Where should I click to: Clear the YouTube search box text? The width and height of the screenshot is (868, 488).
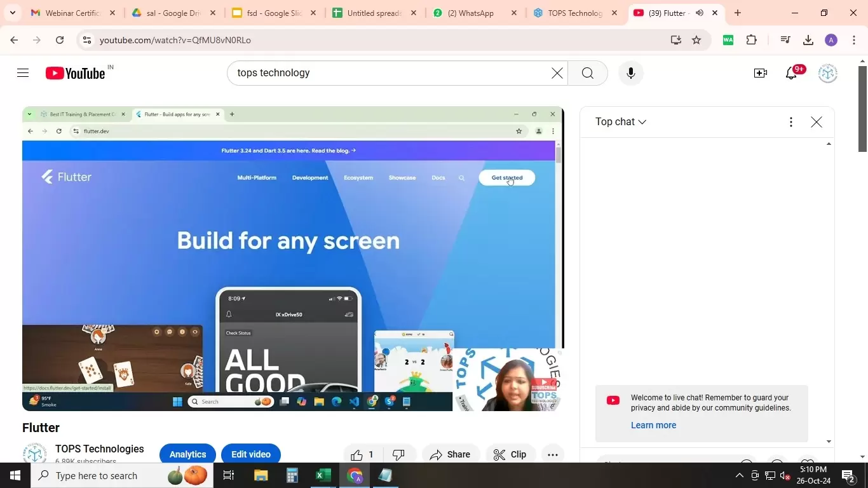point(557,73)
